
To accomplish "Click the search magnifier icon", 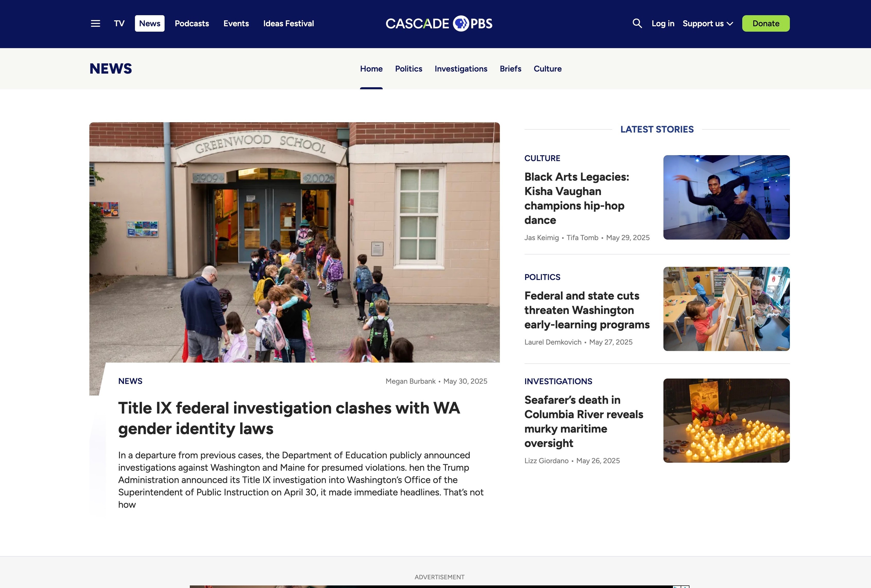I will coord(637,24).
